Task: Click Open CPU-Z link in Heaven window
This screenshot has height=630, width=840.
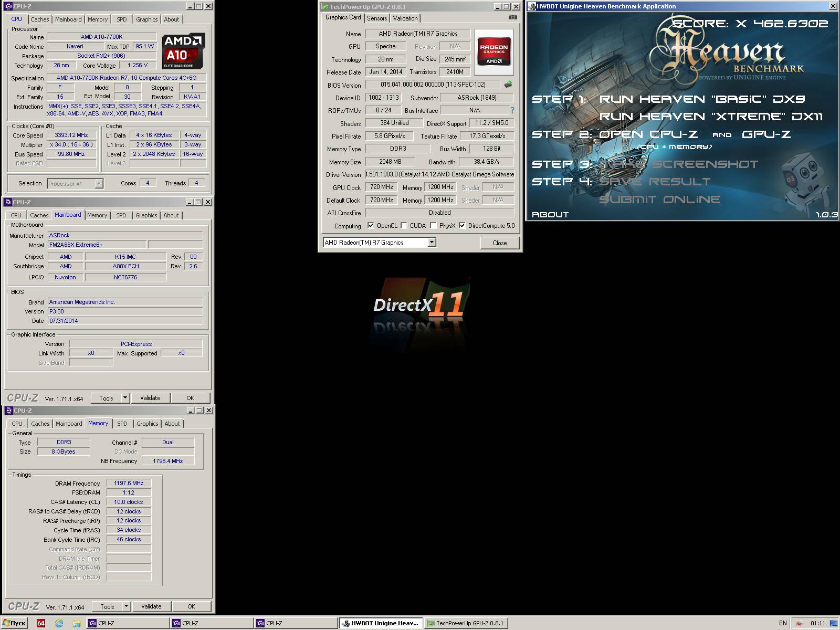Action: tap(648, 134)
